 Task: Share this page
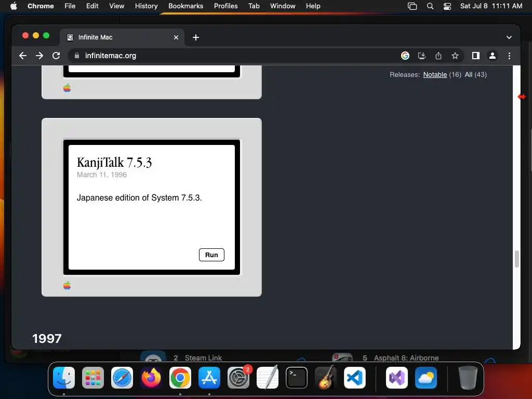438,56
